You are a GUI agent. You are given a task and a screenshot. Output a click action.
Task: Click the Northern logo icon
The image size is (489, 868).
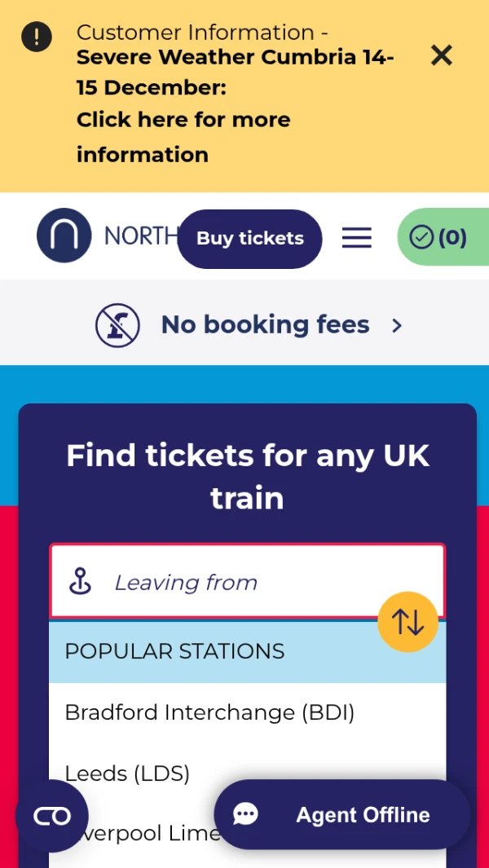coord(64,236)
